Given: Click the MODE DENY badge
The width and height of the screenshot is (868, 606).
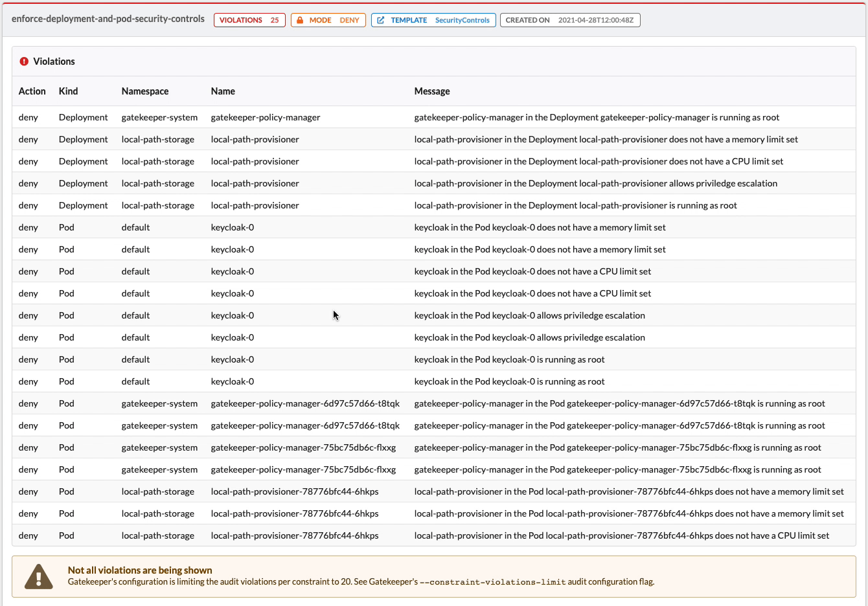Looking at the screenshot, I should [328, 20].
